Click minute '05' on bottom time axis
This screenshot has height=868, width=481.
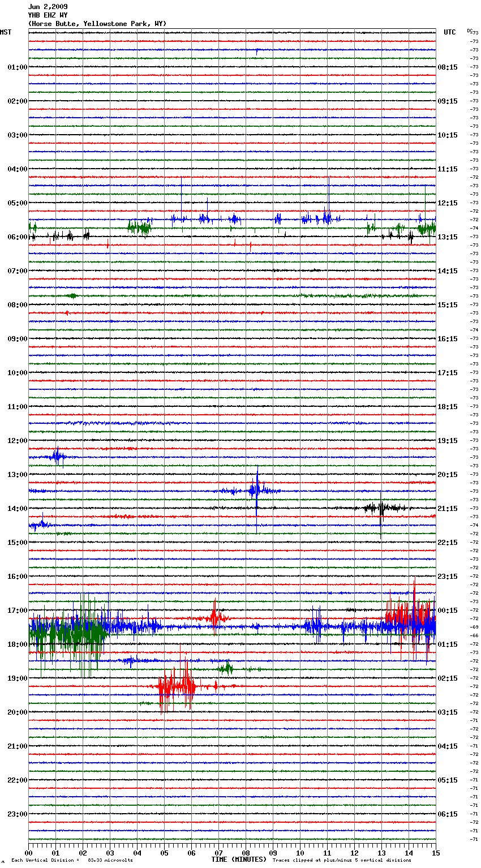(x=164, y=853)
